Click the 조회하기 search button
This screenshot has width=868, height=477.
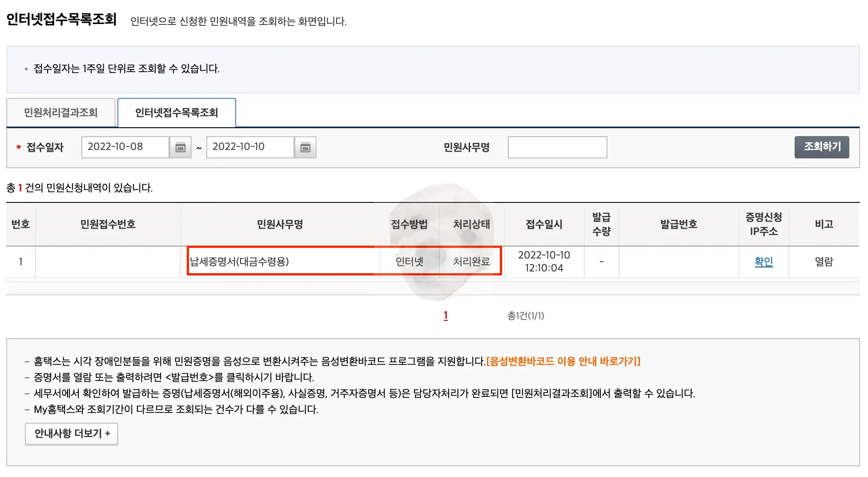point(822,147)
